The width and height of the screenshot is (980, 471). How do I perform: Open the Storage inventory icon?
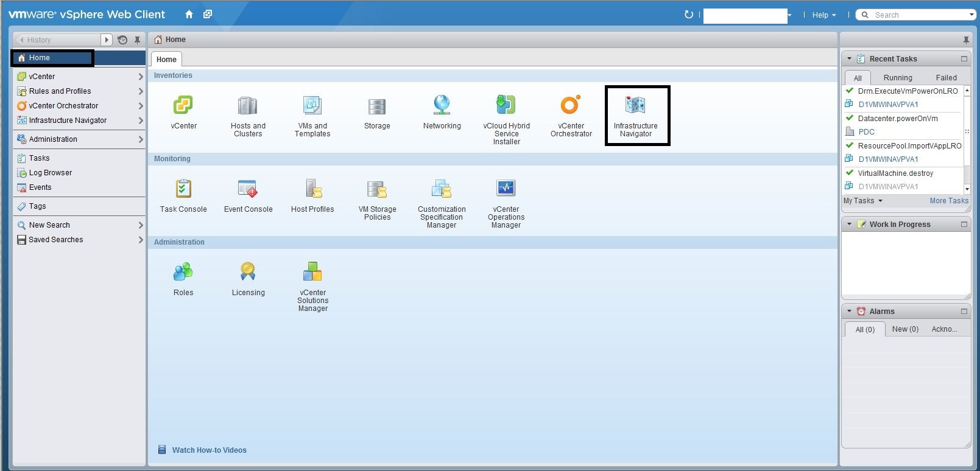click(376, 106)
